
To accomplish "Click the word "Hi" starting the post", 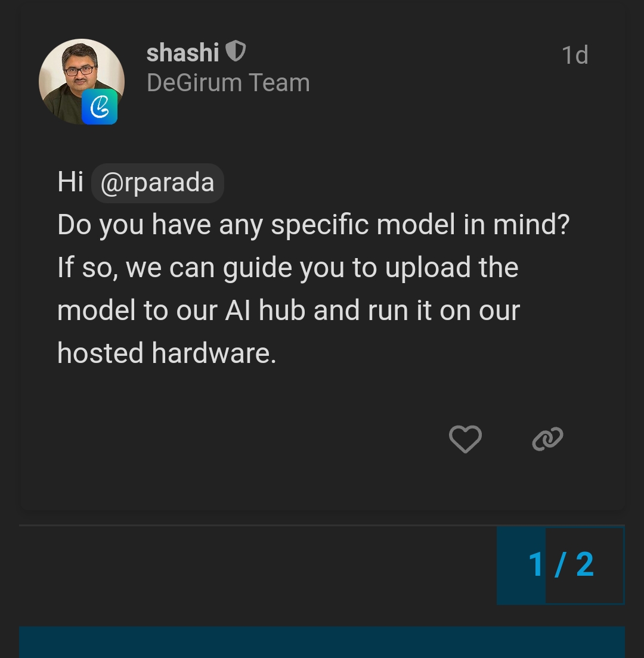I will click(70, 182).
